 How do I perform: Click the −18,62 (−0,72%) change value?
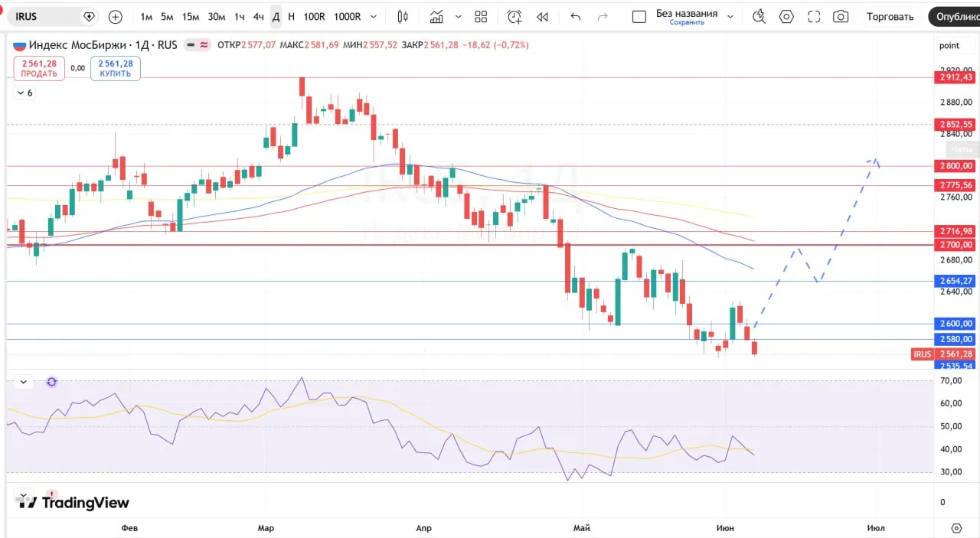click(x=495, y=45)
